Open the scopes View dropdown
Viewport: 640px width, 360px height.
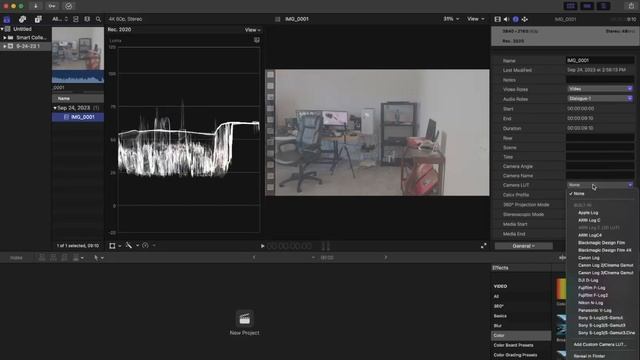coord(252,30)
